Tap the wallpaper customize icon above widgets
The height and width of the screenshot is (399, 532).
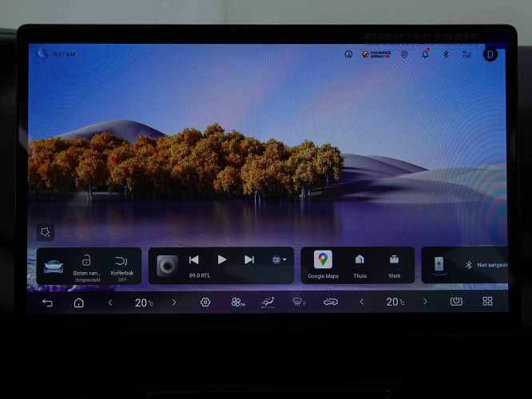coord(45,232)
